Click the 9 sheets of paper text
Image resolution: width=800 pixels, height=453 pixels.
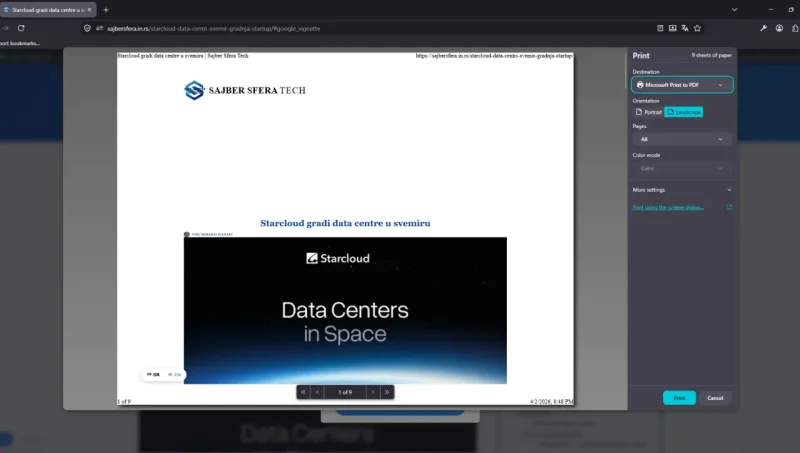(711, 55)
